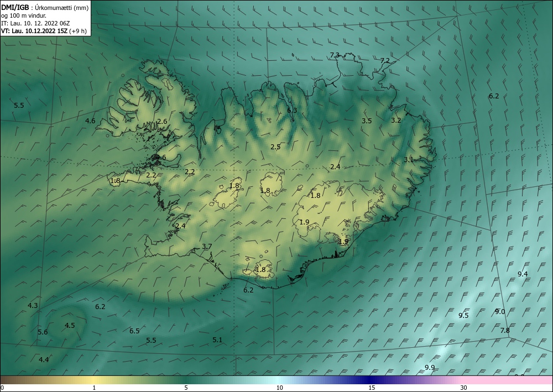The image size is (553, 392).
Task: Click the 9.0 value on the map
Action: [500, 312]
